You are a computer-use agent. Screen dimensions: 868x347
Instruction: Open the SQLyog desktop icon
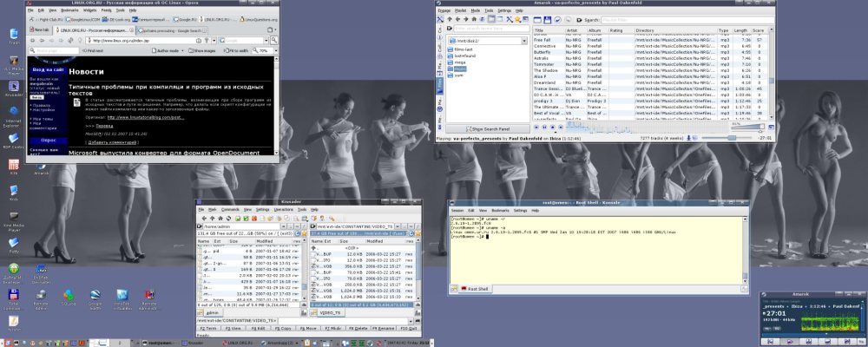click(x=68, y=298)
